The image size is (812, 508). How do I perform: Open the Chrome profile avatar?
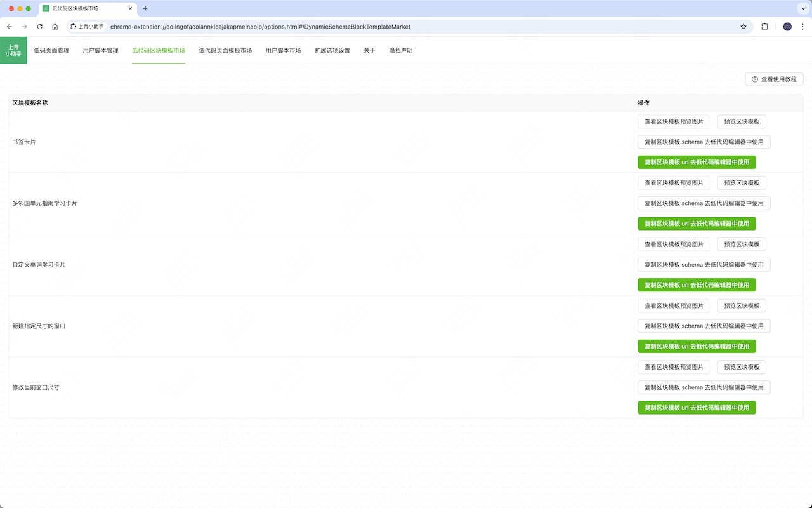[x=787, y=27]
